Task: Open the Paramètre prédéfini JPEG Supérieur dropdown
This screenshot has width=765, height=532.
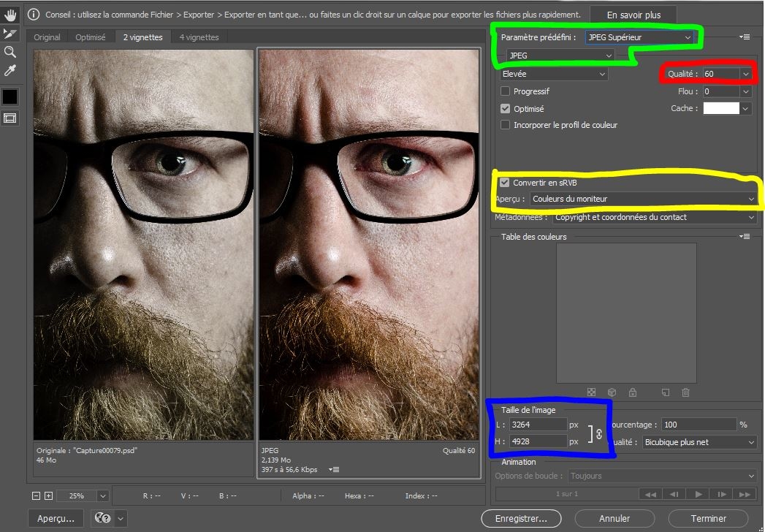Action: coord(639,37)
